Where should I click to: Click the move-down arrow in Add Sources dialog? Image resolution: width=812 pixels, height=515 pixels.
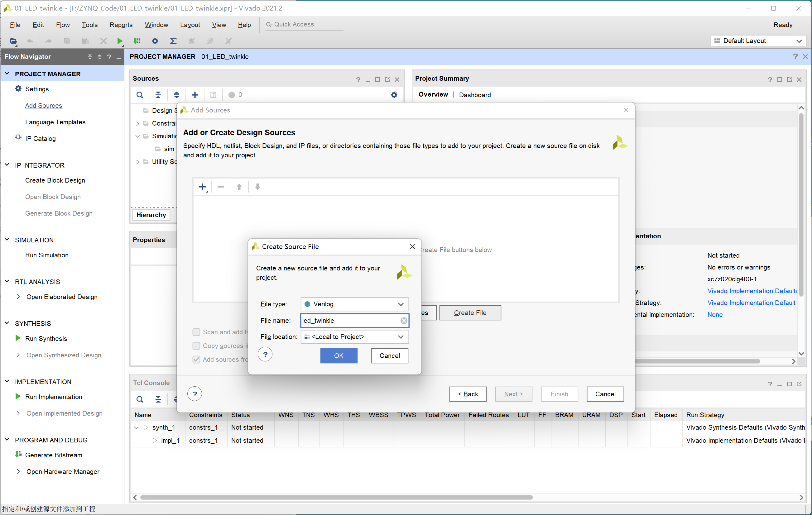258,187
